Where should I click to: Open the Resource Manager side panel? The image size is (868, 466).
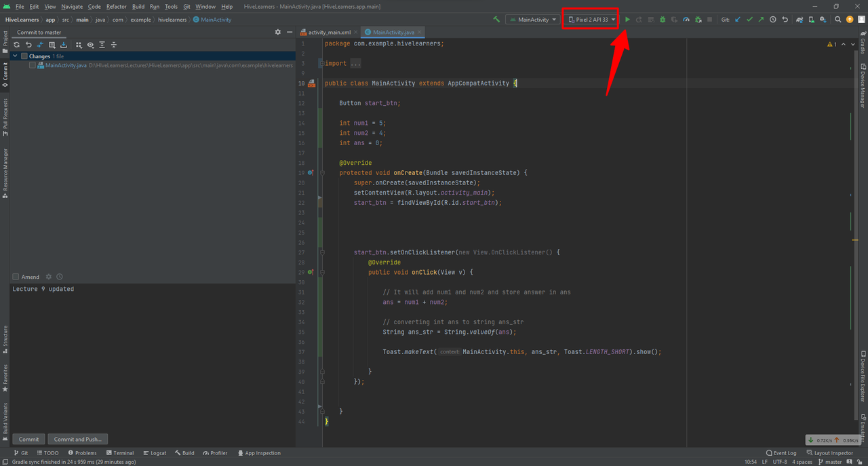(x=5, y=174)
